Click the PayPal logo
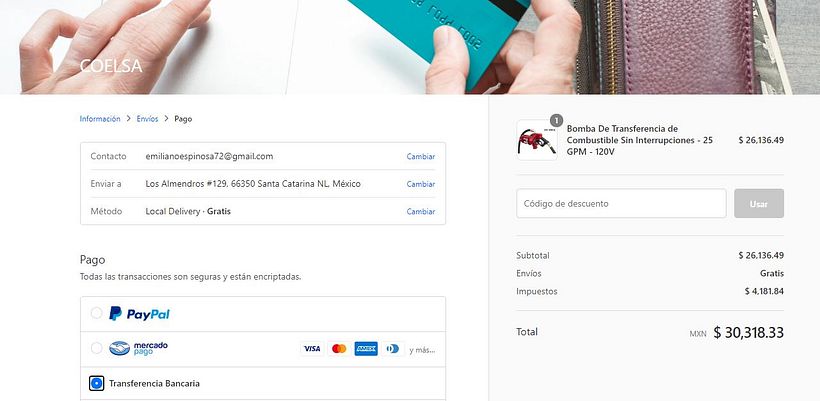 click(x=139, y=314)
